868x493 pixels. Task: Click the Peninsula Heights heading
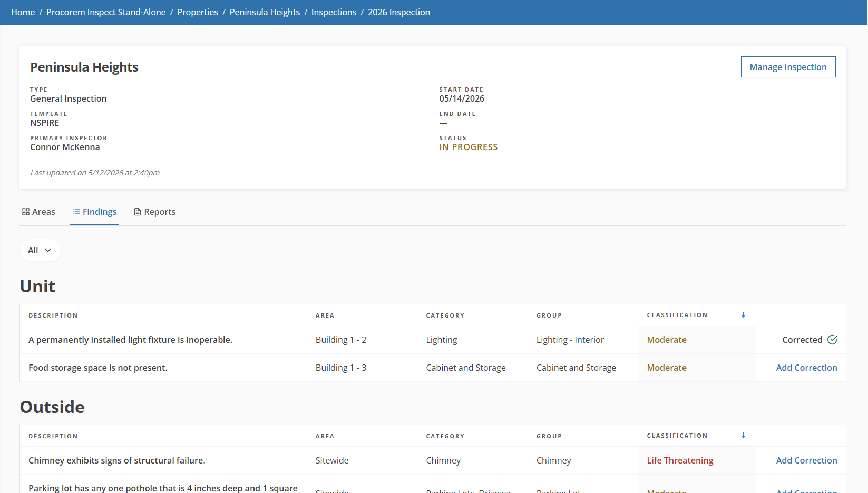coord(84,67)
